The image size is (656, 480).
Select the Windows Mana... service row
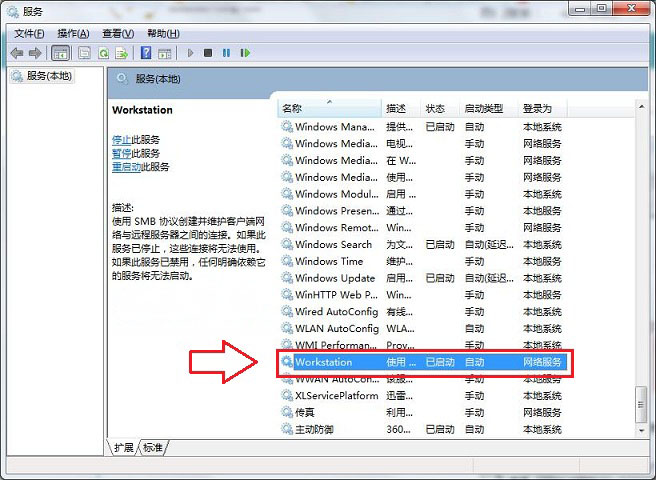coord(423,127)
